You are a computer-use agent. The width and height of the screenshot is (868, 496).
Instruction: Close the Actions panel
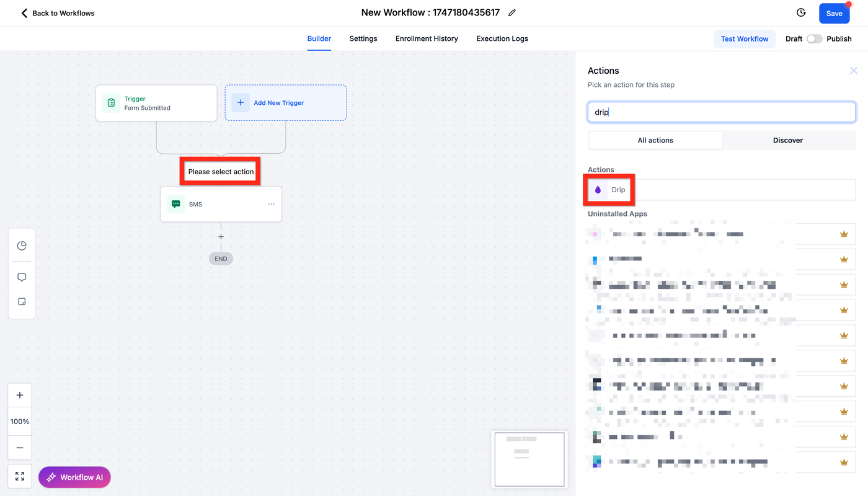coord(854,71)
